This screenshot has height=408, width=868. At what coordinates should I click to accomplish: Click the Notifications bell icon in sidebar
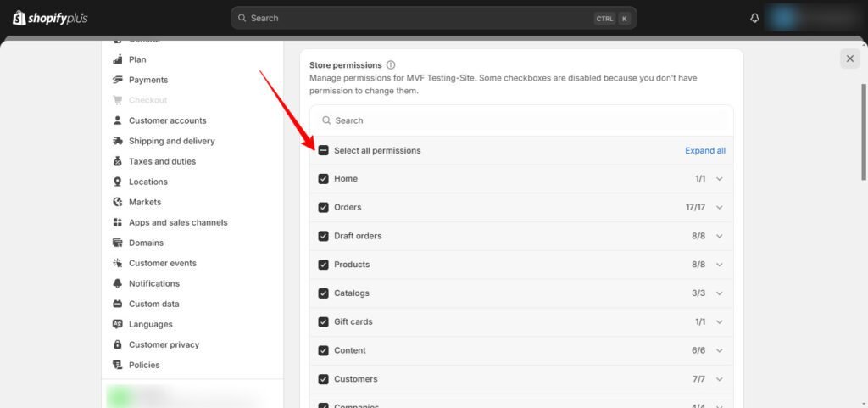(x=117, y=283)
